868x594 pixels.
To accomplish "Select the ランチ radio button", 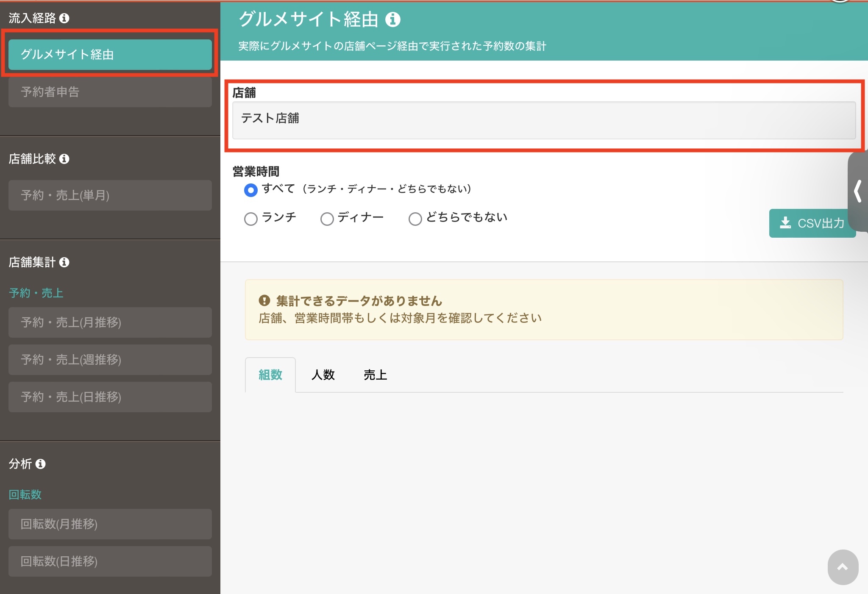I will click(251, 219).
